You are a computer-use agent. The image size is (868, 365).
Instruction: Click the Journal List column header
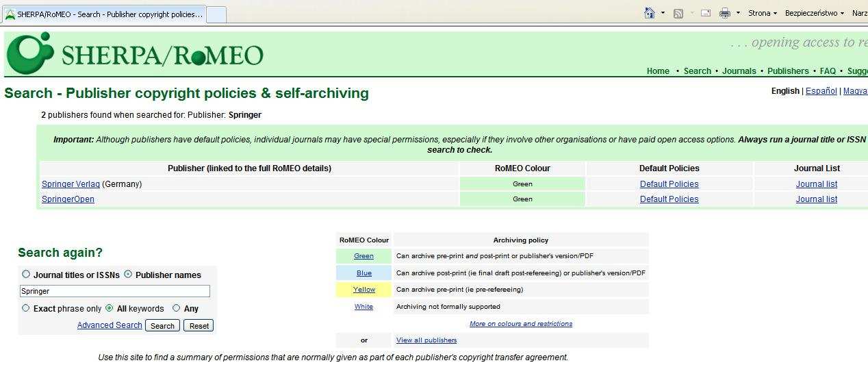(817, 168)
